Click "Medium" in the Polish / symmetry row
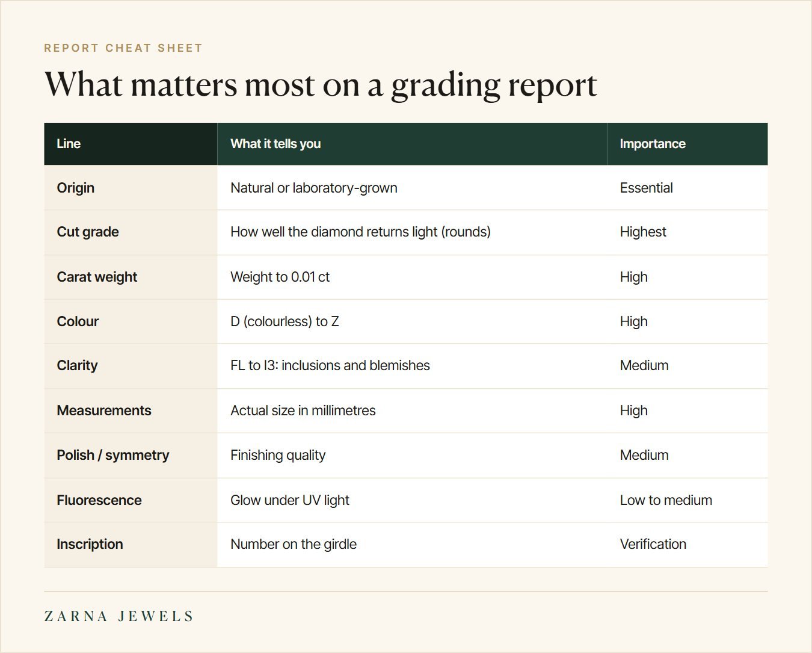This screenshot has height=653, width=812. pyautogui.click(x=644, y=455)
